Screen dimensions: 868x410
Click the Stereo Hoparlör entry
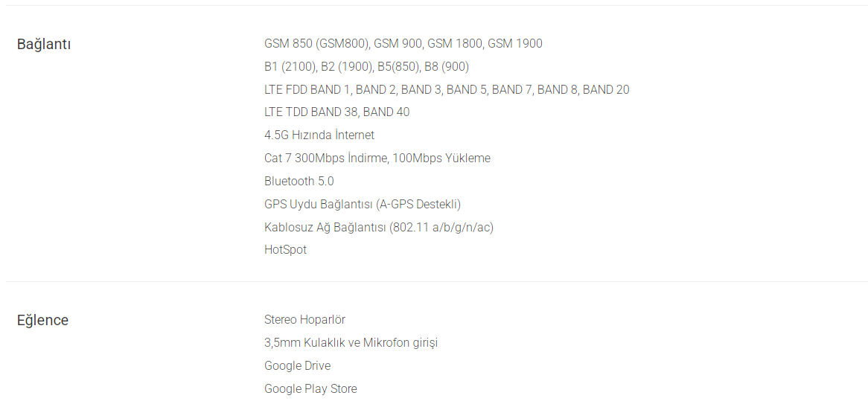pos(304,320)
